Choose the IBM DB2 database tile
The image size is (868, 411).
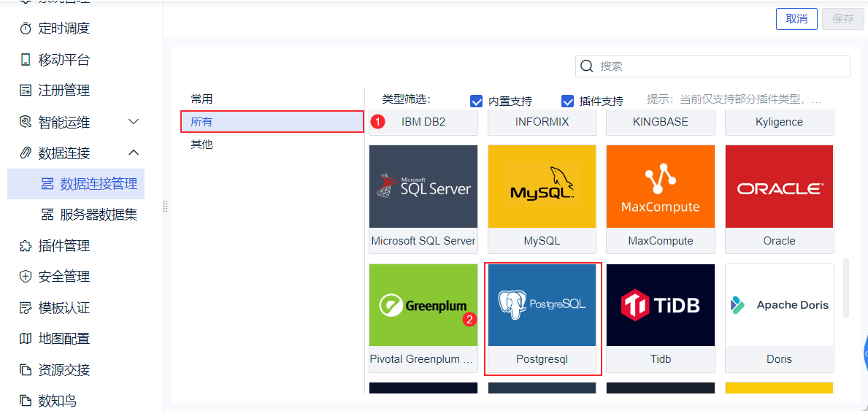(x=423, y=123)
